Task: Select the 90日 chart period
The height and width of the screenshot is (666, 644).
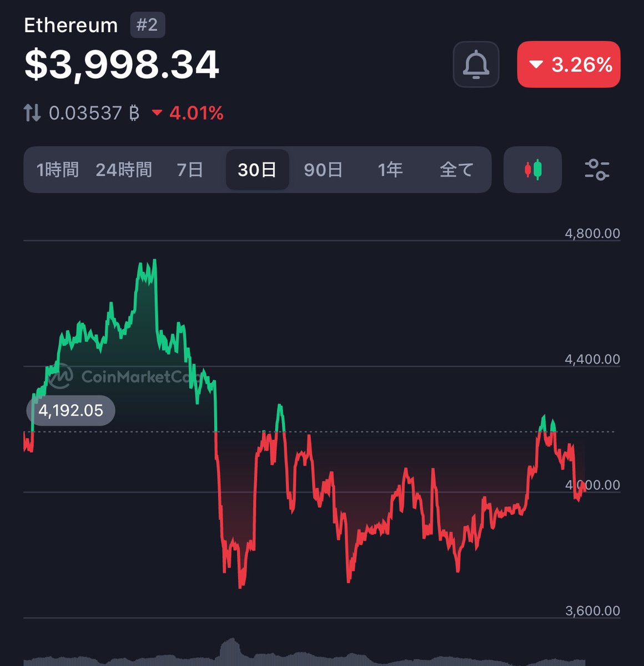Action: point(324,170)
